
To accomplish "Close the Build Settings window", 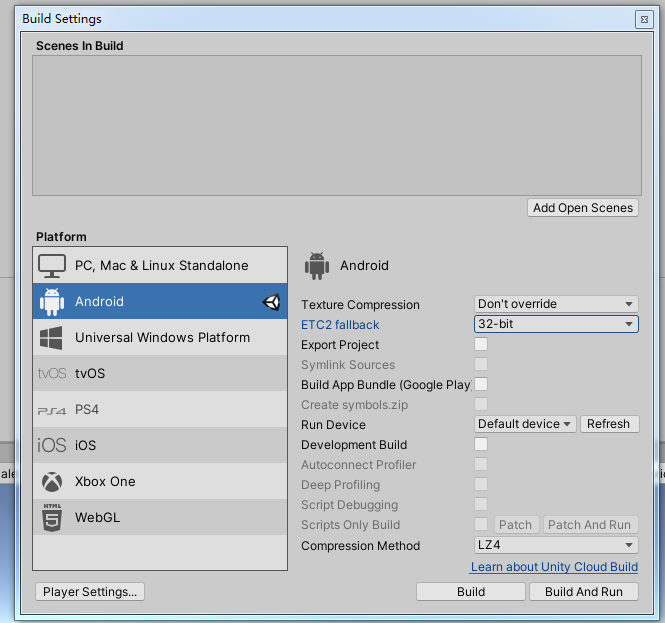I will point(644,20).
